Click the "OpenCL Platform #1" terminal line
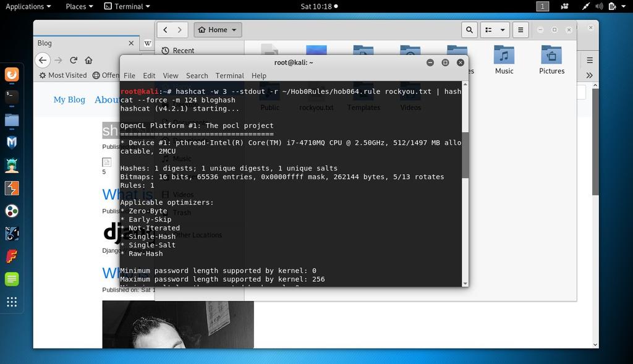 pos(197,126)
